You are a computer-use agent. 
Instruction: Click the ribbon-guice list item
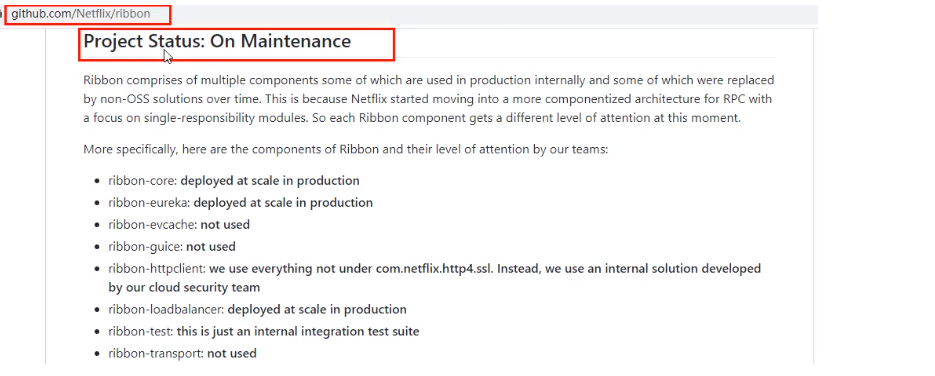(x=172, y=247)
